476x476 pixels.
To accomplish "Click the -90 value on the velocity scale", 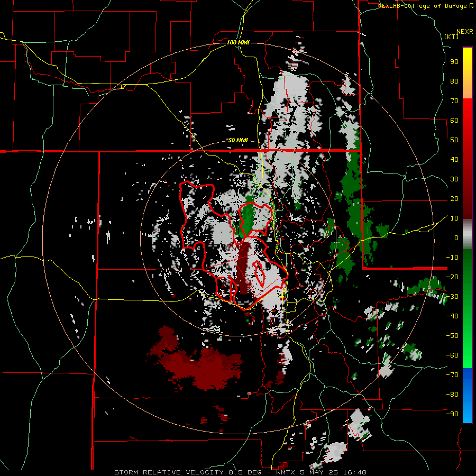I will 452,414.
